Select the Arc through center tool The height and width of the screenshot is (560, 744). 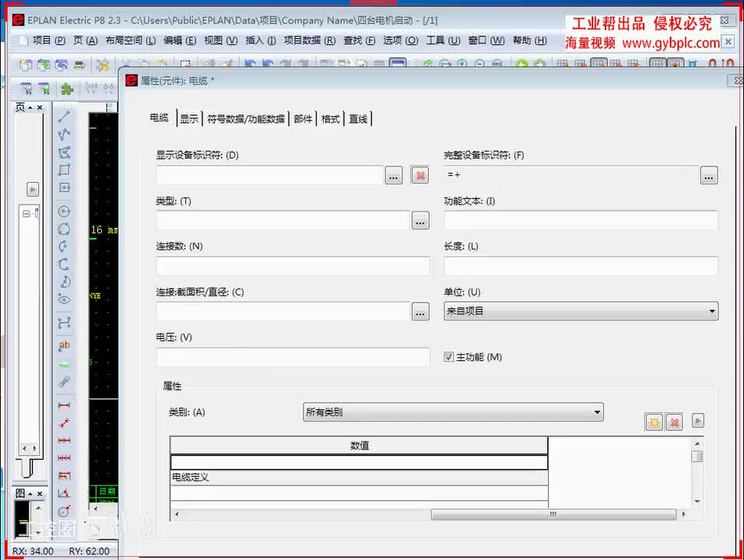(x=64, y=247)
